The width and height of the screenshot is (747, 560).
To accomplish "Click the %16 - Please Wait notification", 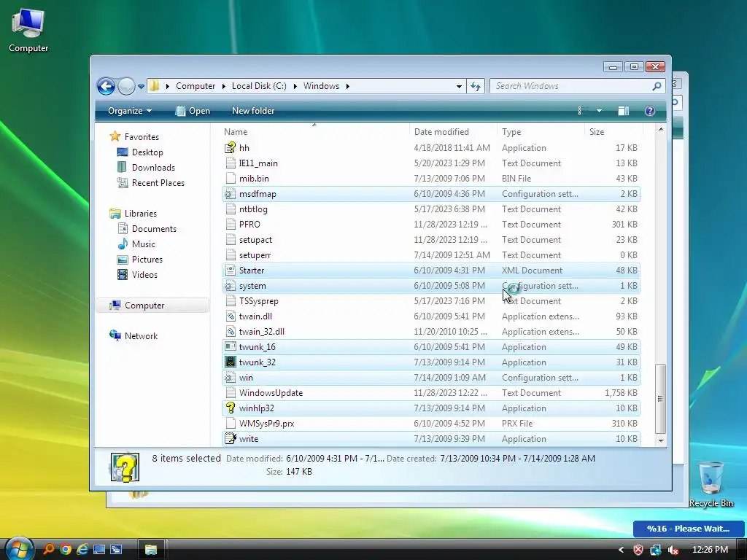I will [689, 529].
